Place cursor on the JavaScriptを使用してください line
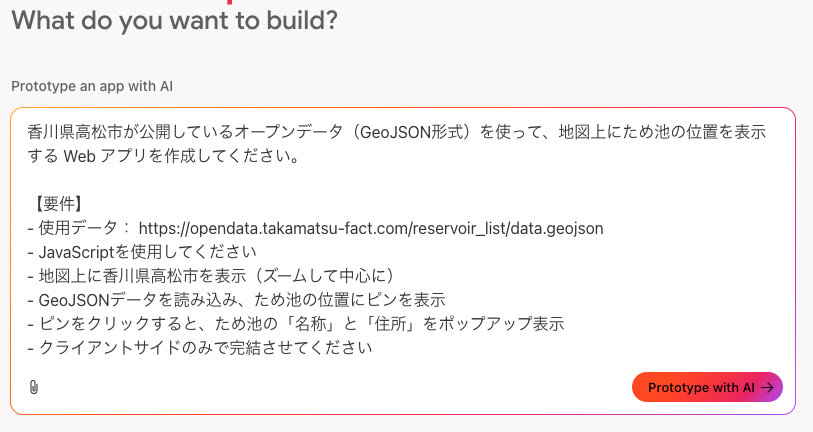 (x=142, y=252)
